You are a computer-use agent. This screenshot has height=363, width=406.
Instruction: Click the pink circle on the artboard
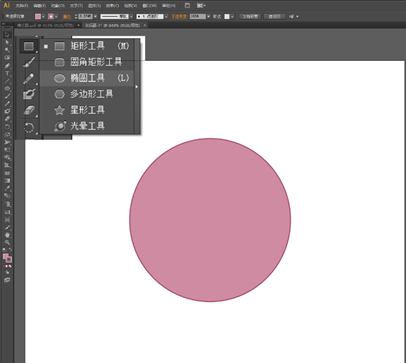tap(210, 220)
